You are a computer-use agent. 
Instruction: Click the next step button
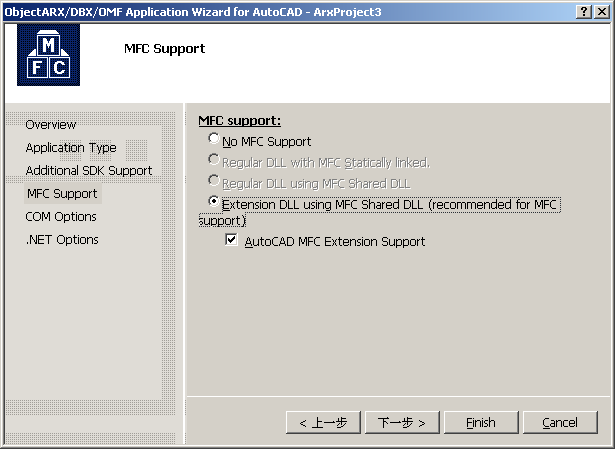(x=401, y=422)
